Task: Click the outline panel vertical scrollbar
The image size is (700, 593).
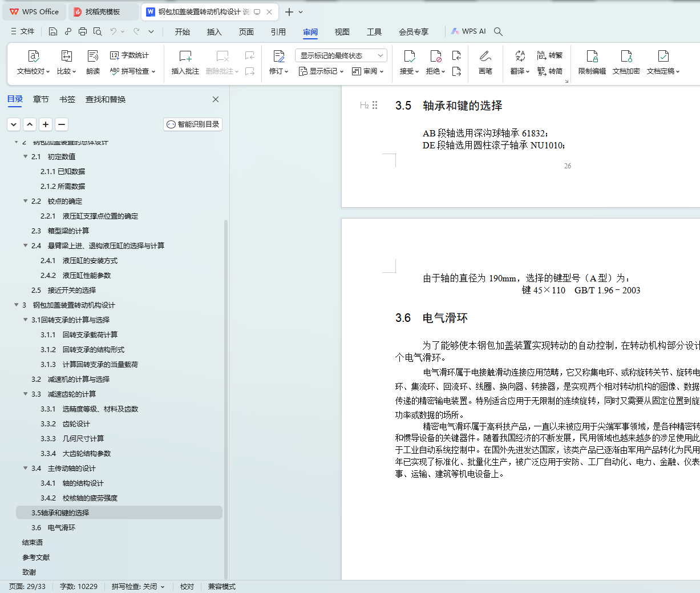Action: [226, 400]
